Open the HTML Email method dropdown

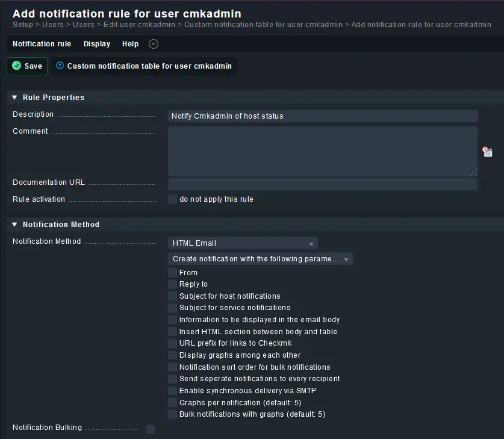[243, 243]
